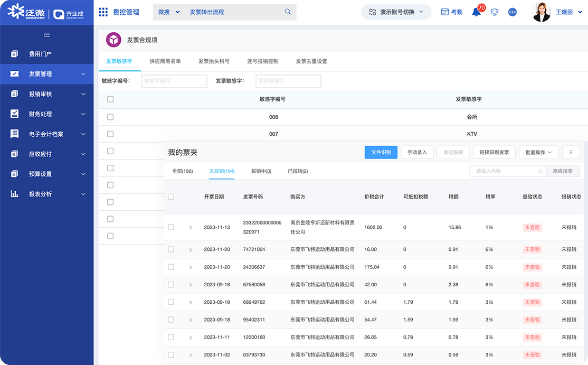The height and width of the screenshot is (365, 588).
Task: Check the row checkbox for sensitive word 008
Action: [110, 117]
